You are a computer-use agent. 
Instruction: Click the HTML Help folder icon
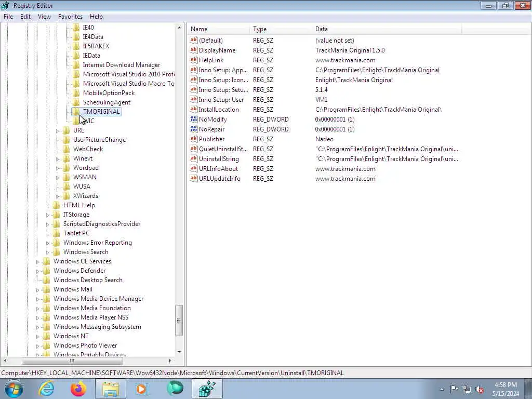point(57,205)
